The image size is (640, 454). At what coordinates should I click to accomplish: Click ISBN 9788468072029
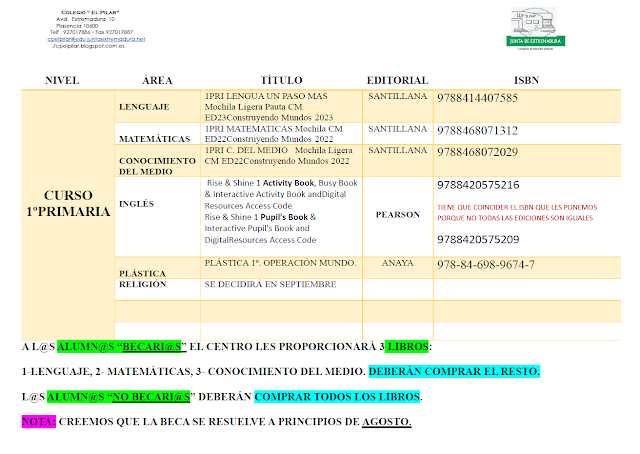477,152
